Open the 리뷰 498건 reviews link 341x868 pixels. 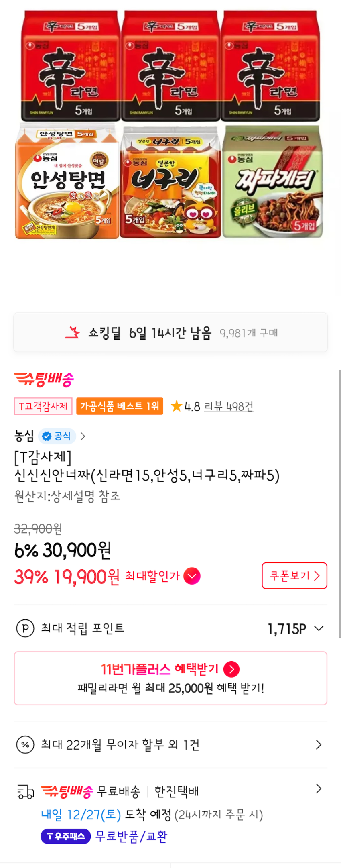click(x=229, y=406)
